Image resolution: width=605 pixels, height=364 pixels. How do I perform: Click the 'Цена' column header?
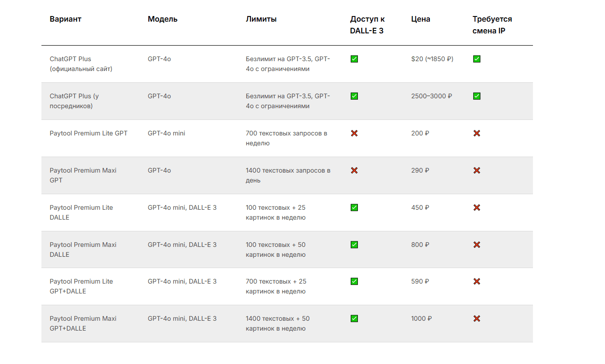[x=420, y=19]
